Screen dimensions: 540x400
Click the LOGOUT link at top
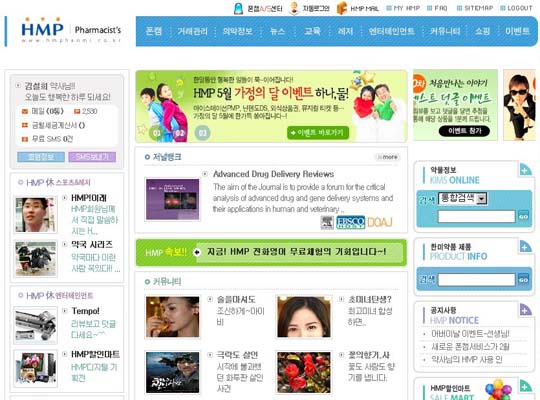coord(517,8)
